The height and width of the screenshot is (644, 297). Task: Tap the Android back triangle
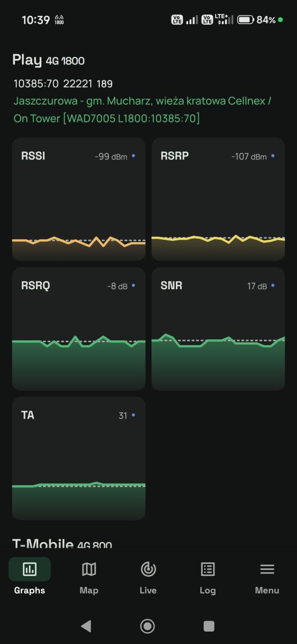coord(86,626)
